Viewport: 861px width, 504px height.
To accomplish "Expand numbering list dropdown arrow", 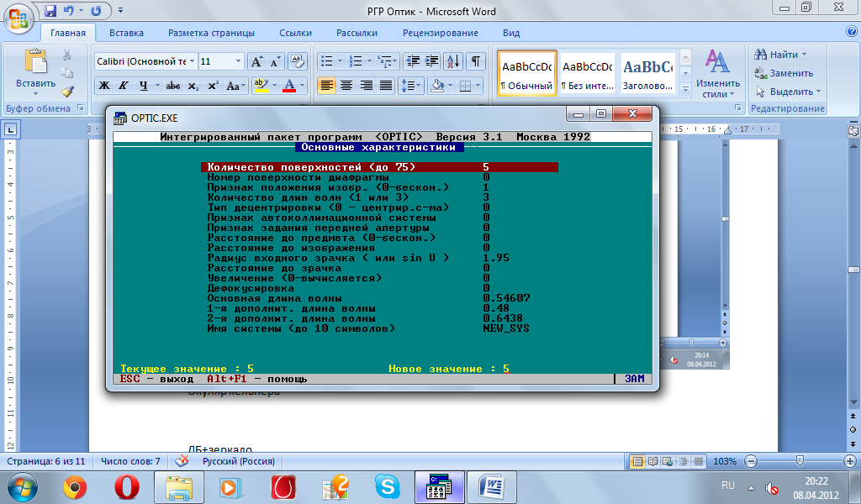I will [x=369, y=61].
